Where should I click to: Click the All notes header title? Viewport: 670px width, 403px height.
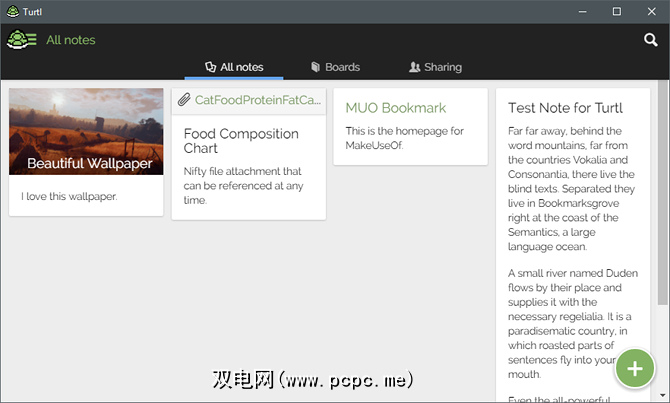tap(71, 40)
